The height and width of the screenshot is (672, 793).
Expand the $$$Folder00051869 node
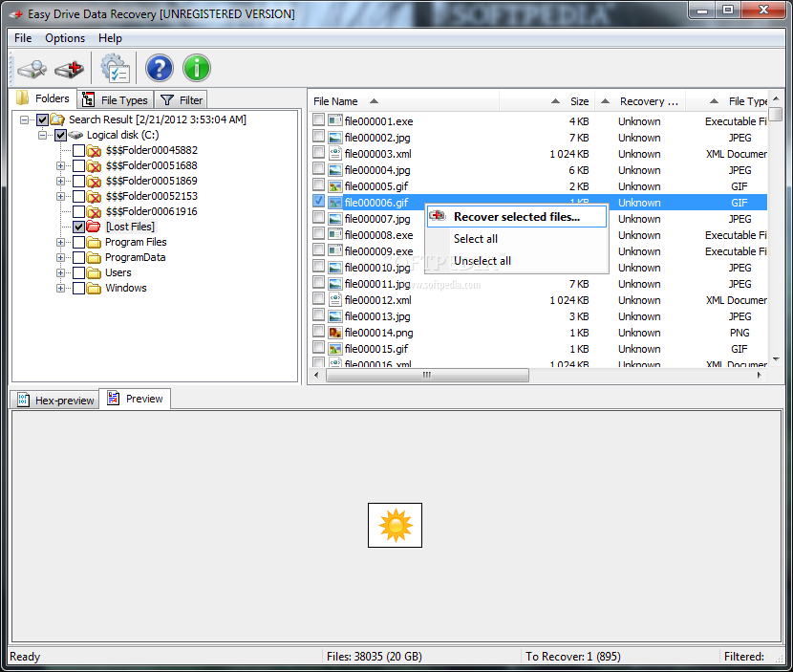point(61,182)
